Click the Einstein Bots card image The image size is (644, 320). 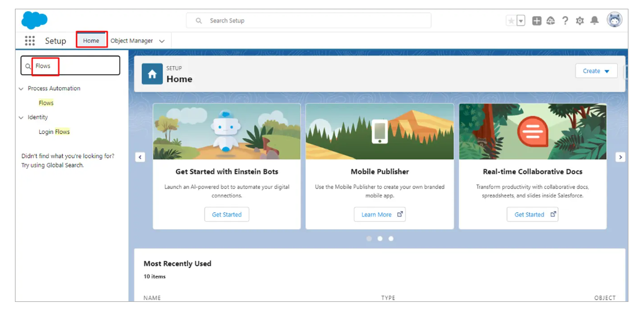227,131
